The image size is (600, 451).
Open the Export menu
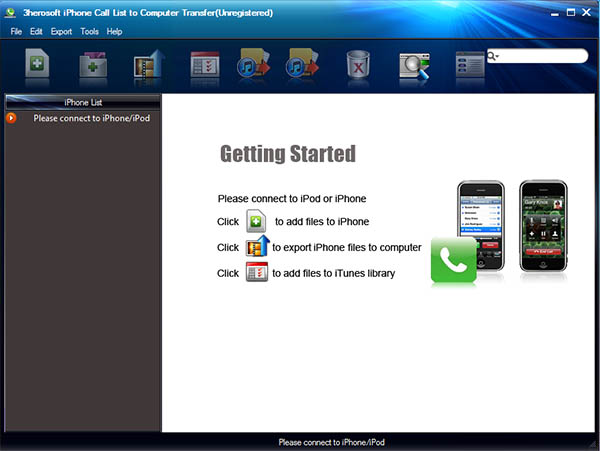(61, 32)
